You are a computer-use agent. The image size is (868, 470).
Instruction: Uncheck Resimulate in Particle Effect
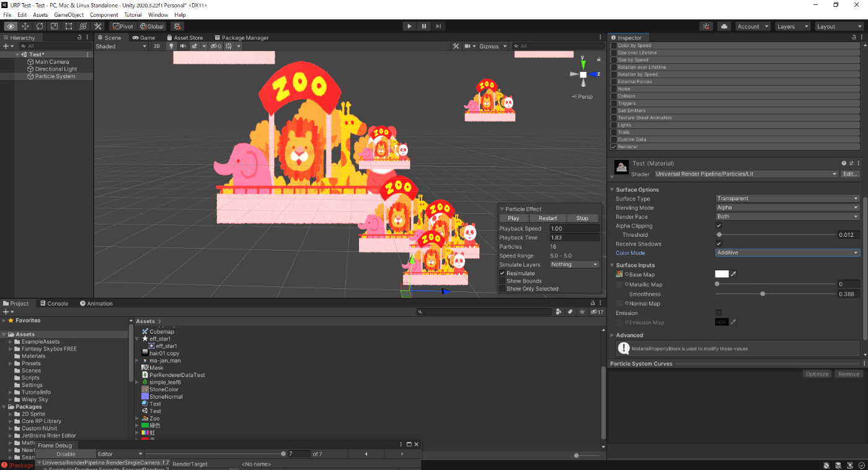coord(502,273)
